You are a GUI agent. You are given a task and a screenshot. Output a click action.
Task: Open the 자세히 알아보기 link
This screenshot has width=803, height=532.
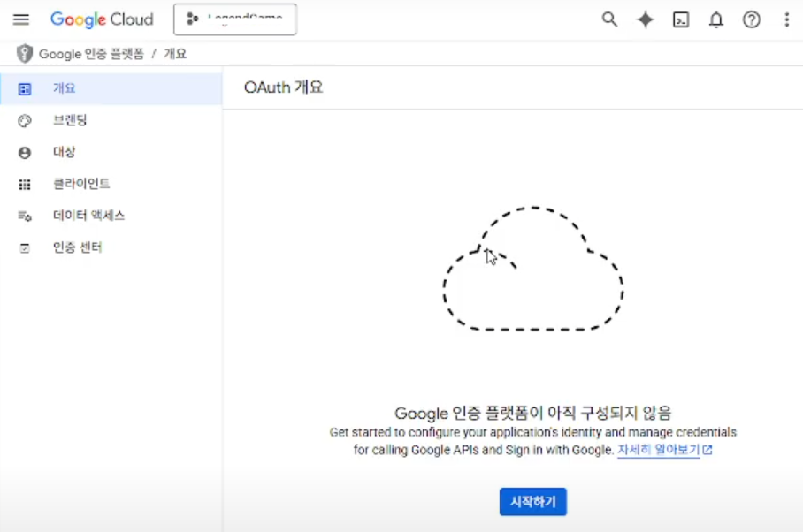pyautogui.click(x=665, y=450)
